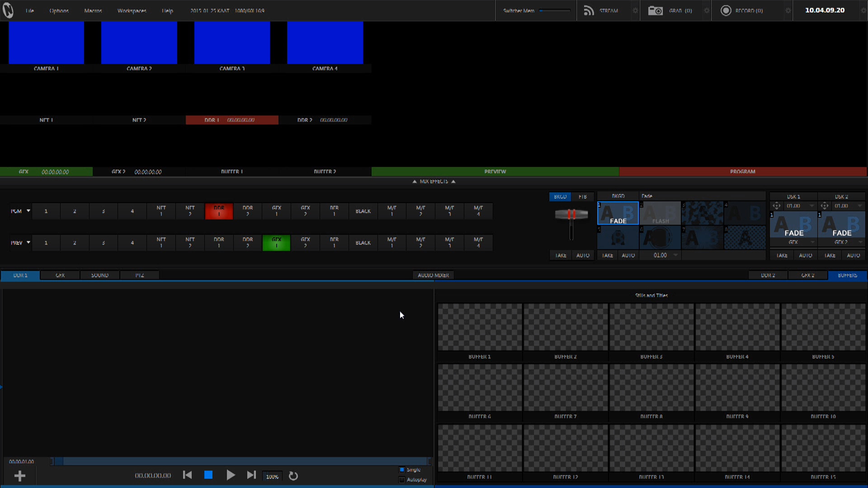This screenshot has width=868, height=488.
Task: Click the Grab camera snapshot icon
Action: [655, 10]
